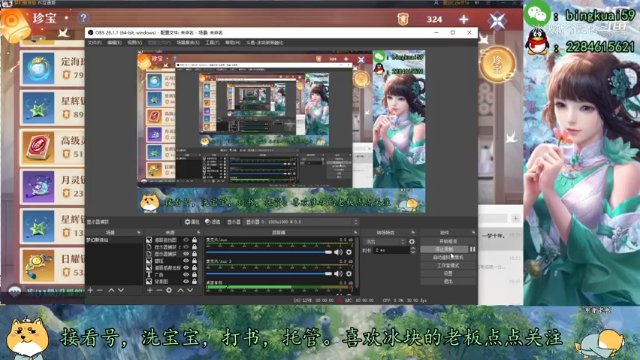This screenshot has height=360, width=640.
Task: Move selected source up with arrow icon
Action: 180,290
